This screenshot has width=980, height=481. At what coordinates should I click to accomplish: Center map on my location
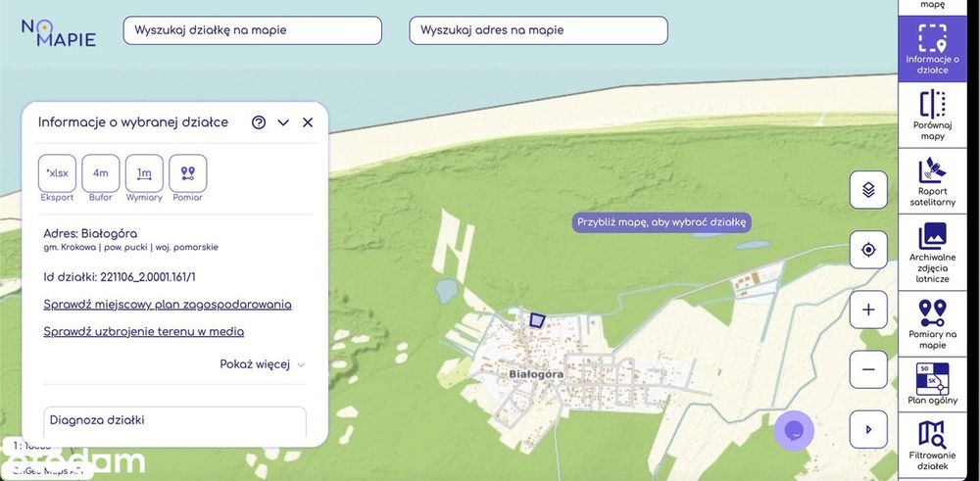pyautogui.click(x=868, y=250)
